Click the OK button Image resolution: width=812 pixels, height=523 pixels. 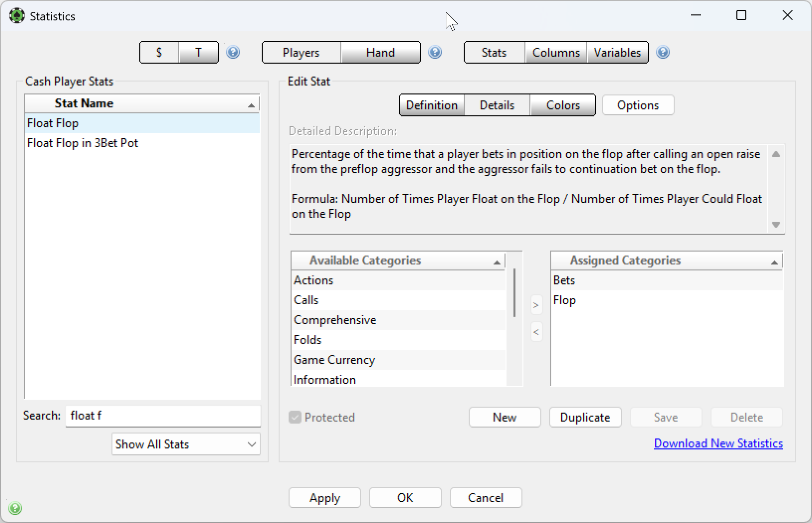[x=405, y=498]
